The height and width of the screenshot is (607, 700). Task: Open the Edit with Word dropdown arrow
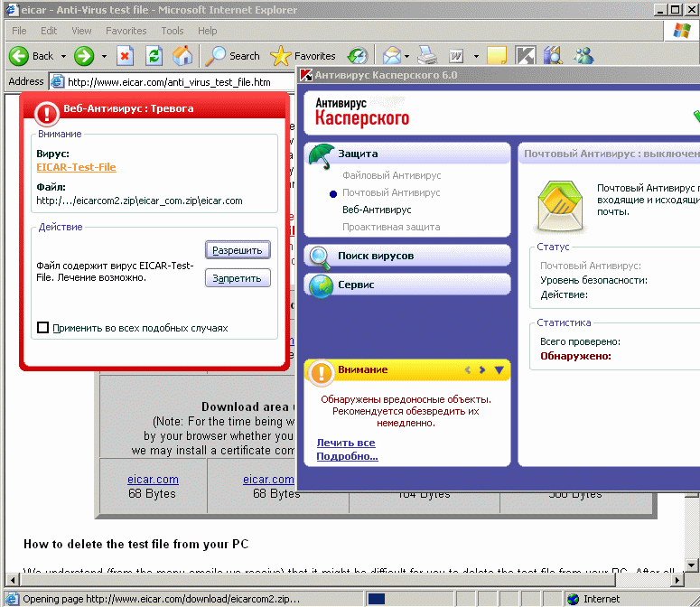point(476,56)
